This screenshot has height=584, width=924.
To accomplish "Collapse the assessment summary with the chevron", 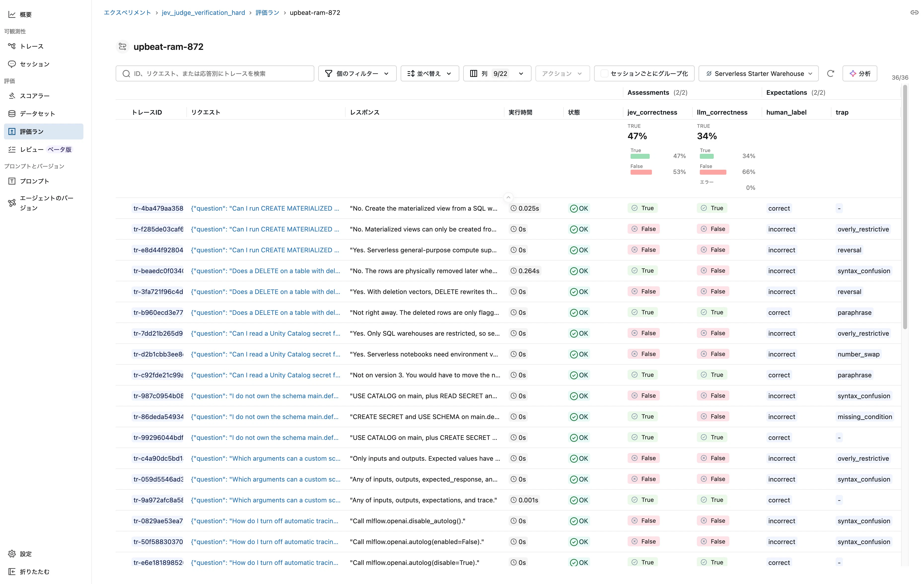I will (x=508, y=197).
